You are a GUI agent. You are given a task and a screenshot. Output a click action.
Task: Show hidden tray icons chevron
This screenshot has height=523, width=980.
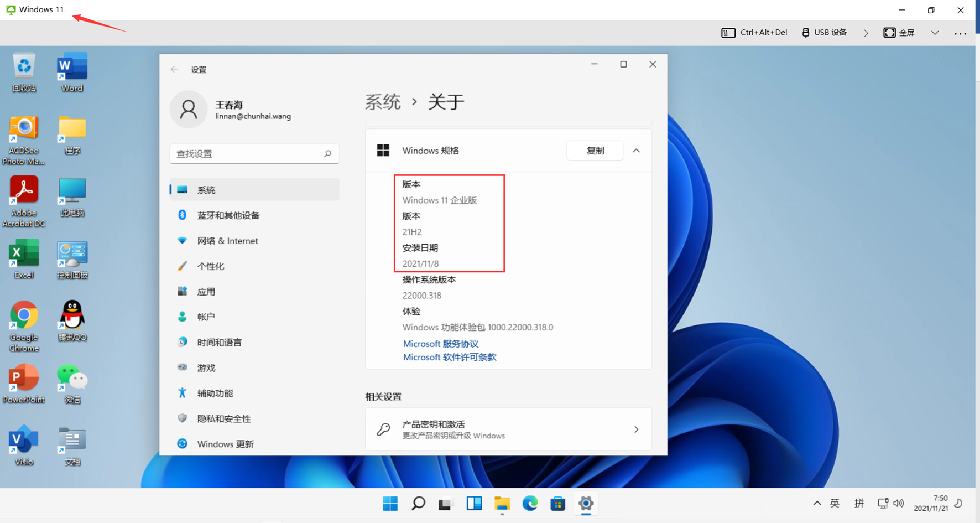click(x=817, y=503)
